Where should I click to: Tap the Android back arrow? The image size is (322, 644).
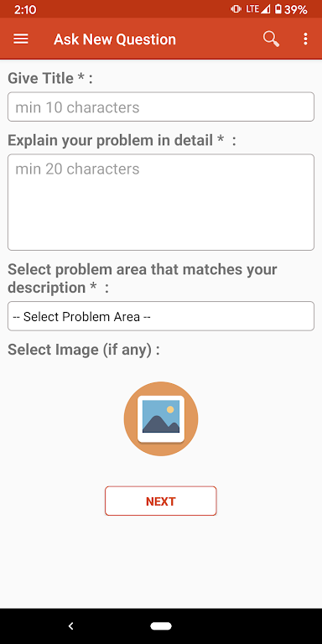(x=70, y=626)
